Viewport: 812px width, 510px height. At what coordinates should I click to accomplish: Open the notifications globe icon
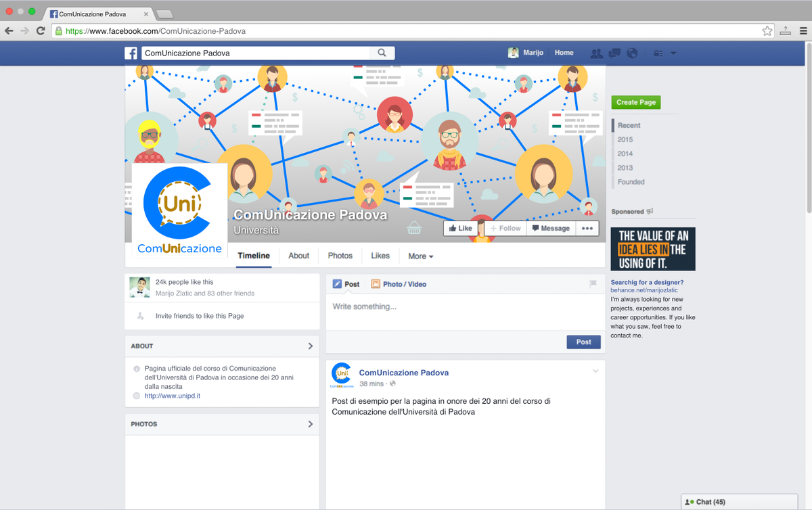(x=632, y=53)
